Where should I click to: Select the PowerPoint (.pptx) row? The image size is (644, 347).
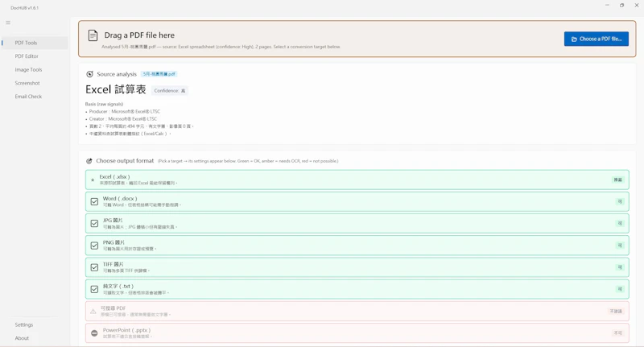click(357, 333)
